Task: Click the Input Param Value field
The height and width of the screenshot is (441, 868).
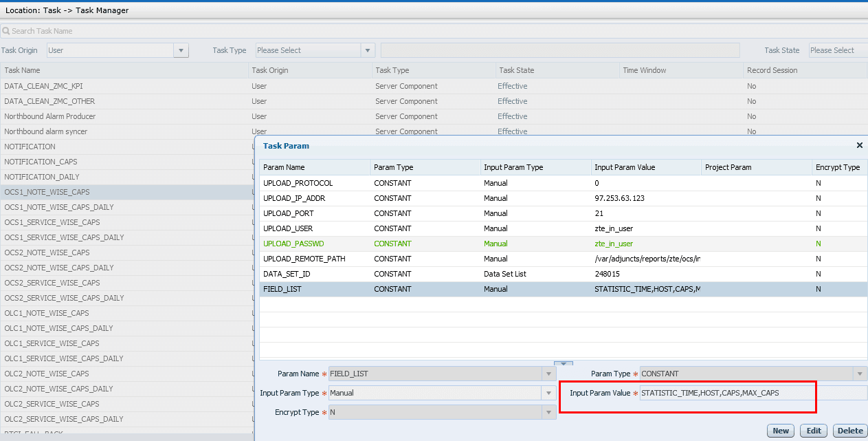Action: [753, 393]
